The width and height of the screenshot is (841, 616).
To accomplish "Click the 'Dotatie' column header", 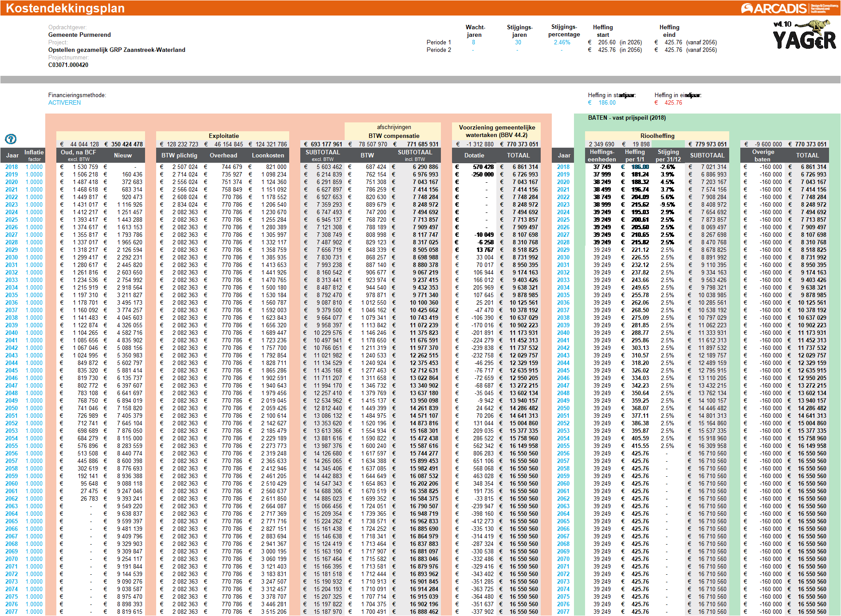I will pyautogui.click(x=474, y=155).
